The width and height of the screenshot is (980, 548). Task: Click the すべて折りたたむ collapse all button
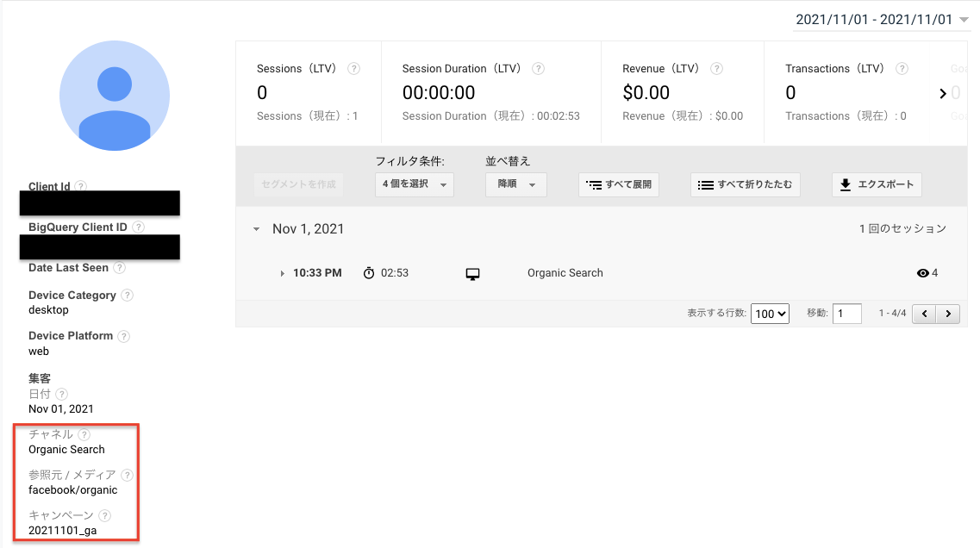click(745, 184)
